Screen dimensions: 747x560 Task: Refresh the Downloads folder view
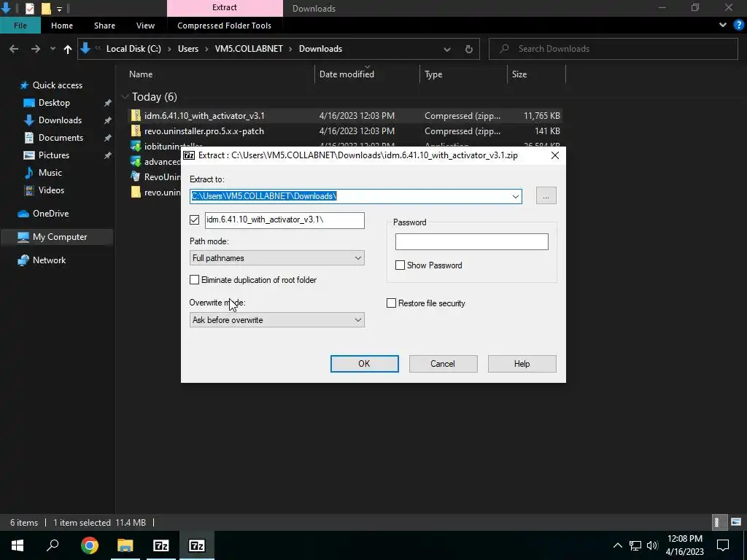(469, 49)
